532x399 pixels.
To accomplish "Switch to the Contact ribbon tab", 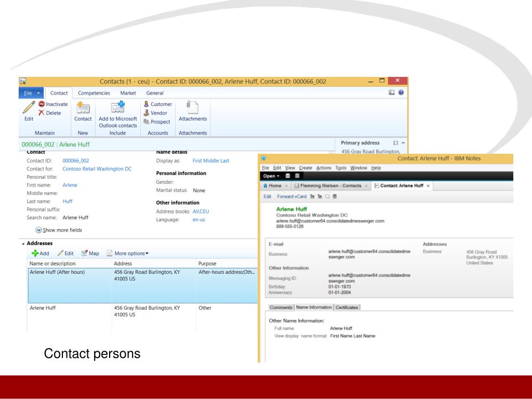I will (x=59, y=93).
